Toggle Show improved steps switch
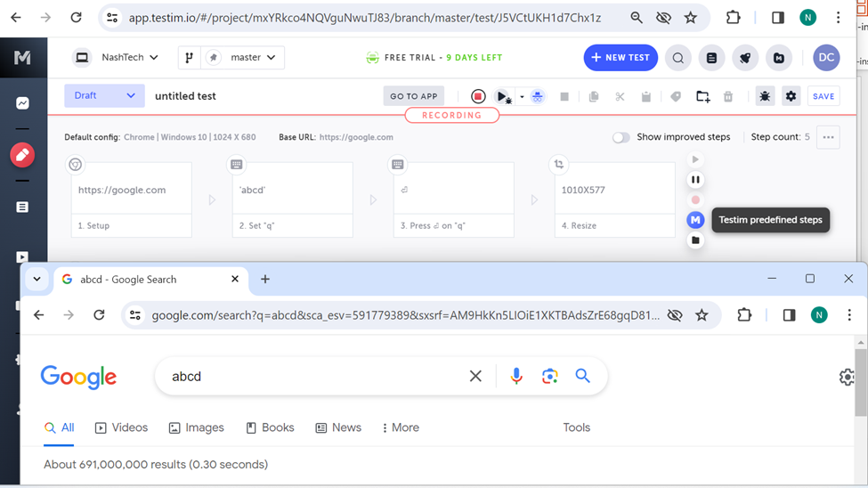Viewport: 868px width, 488px height. pyautogui.click(x=621, y=137)
